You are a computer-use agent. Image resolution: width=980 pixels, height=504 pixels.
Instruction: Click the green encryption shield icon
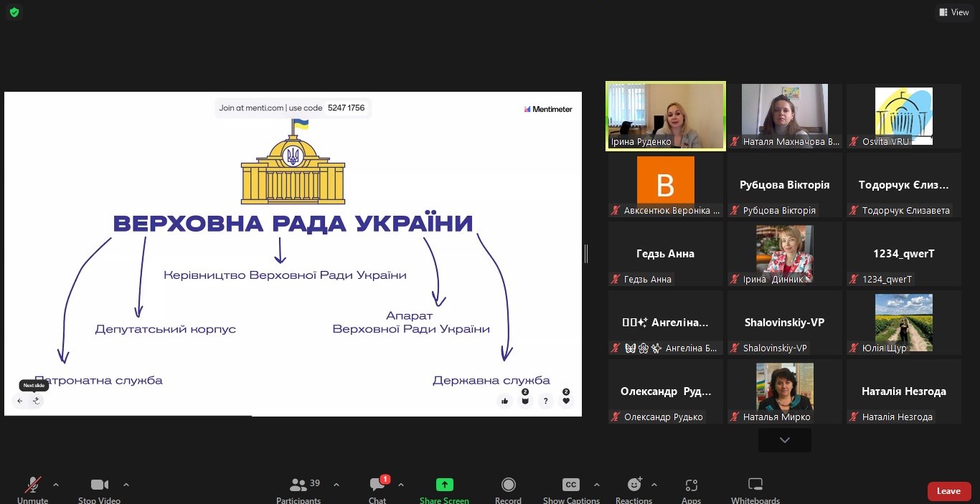14,12
